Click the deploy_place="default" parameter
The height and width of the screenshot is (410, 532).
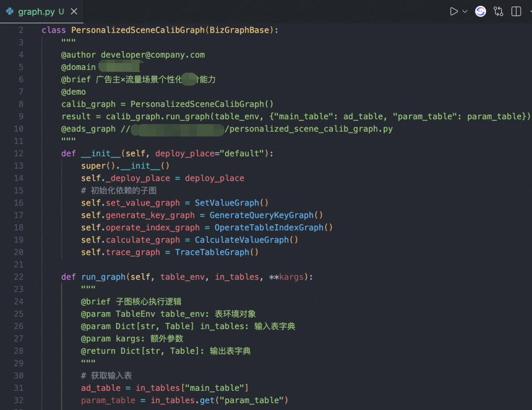click(x=210, y=153)
